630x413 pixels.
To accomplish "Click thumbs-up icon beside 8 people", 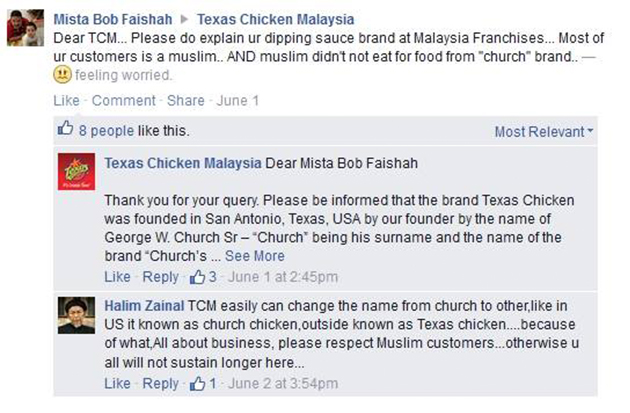I will (x=66, y=130).
